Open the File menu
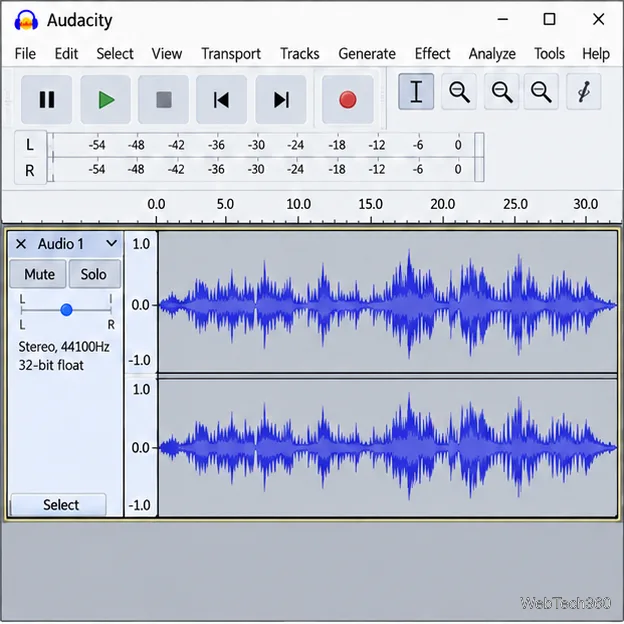 pyautogui.click(x=25, y=54)
